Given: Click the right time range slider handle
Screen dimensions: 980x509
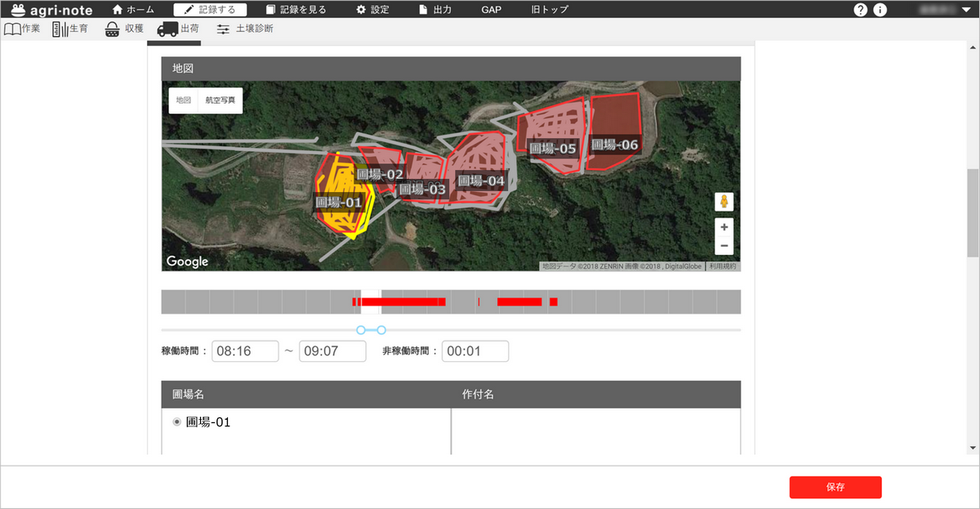Looking at the screenshot, I should pyautogui.click(x=381, y=330).
